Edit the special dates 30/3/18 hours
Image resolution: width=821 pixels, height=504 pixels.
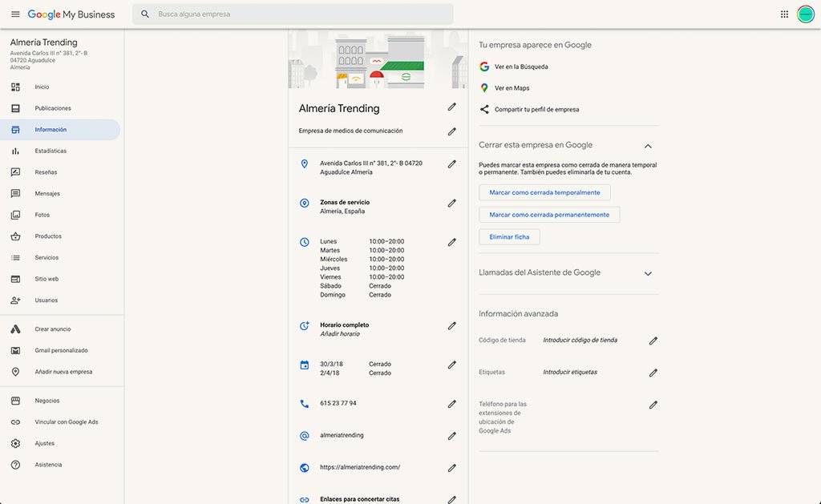452,365
